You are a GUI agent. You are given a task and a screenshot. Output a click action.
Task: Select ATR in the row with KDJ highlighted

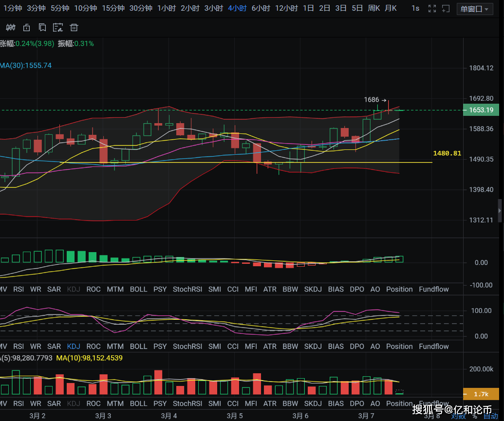tap(270, 347)
